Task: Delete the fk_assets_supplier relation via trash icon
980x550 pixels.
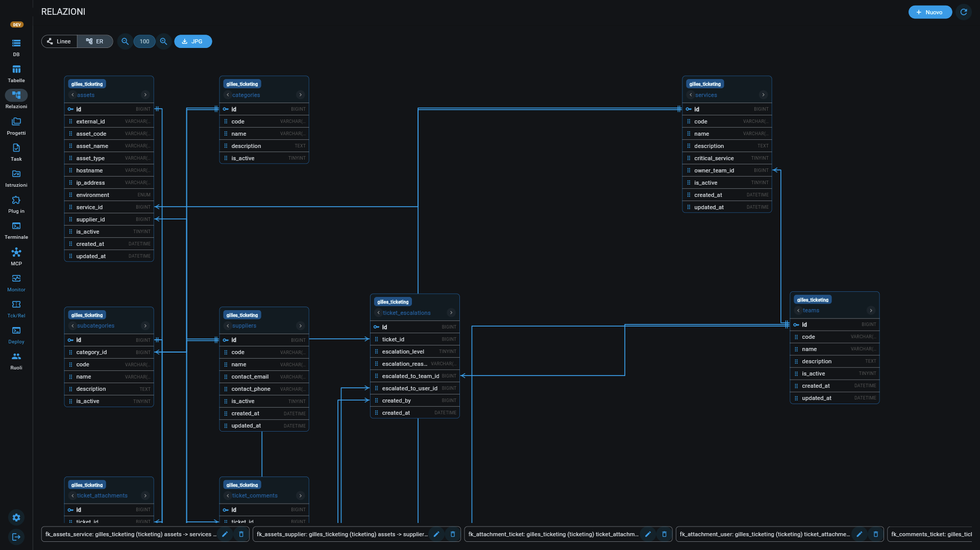Action: [x=453, y=534]
